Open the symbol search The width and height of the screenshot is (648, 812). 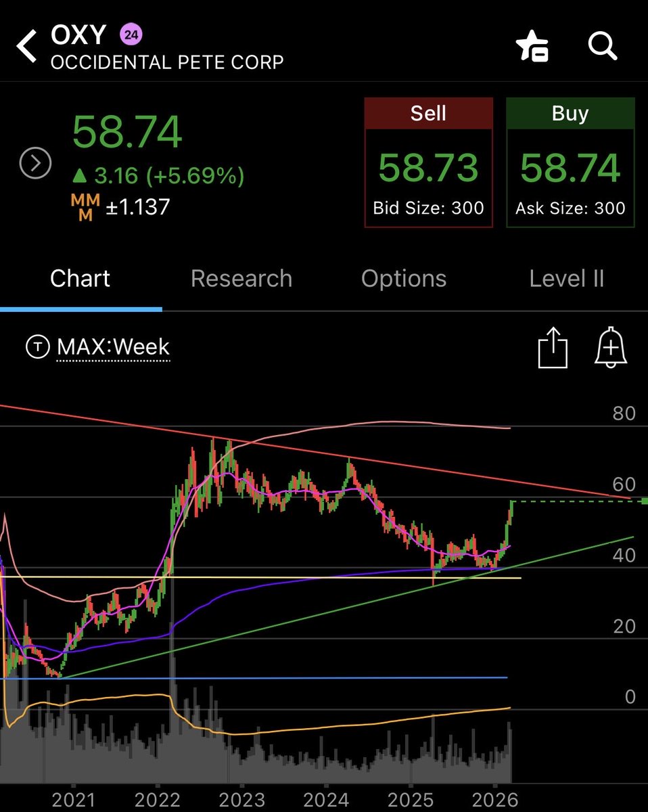pyautogui.click(x=603, y=46)
